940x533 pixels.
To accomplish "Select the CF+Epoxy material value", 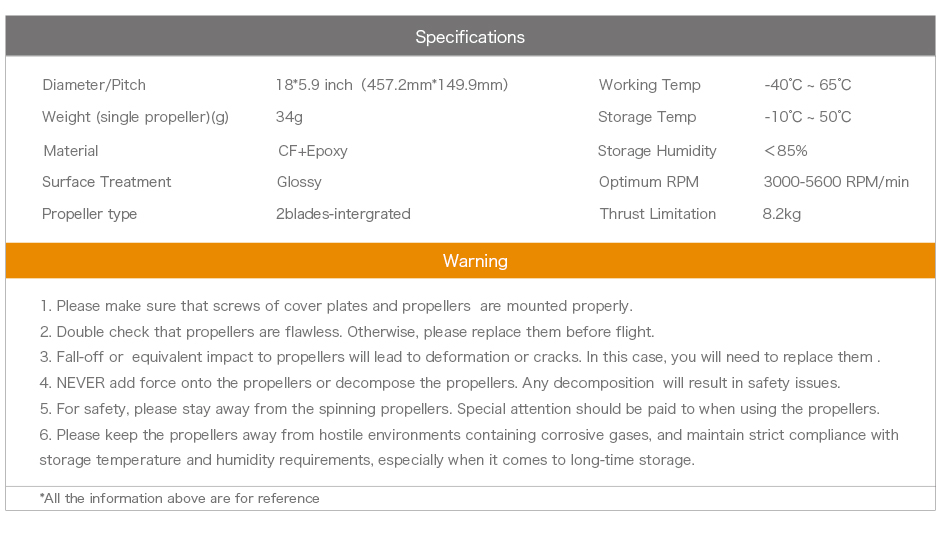I will point(313,151).
